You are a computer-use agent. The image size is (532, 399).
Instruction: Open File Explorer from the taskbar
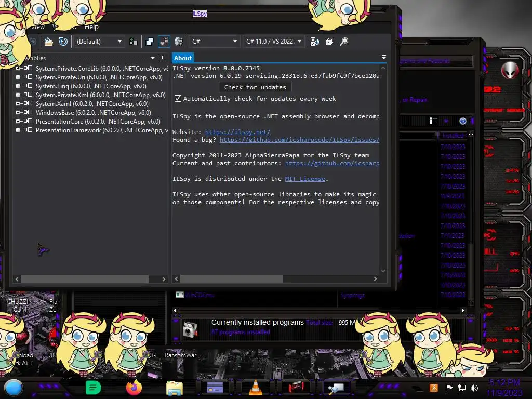click(175, 388)
